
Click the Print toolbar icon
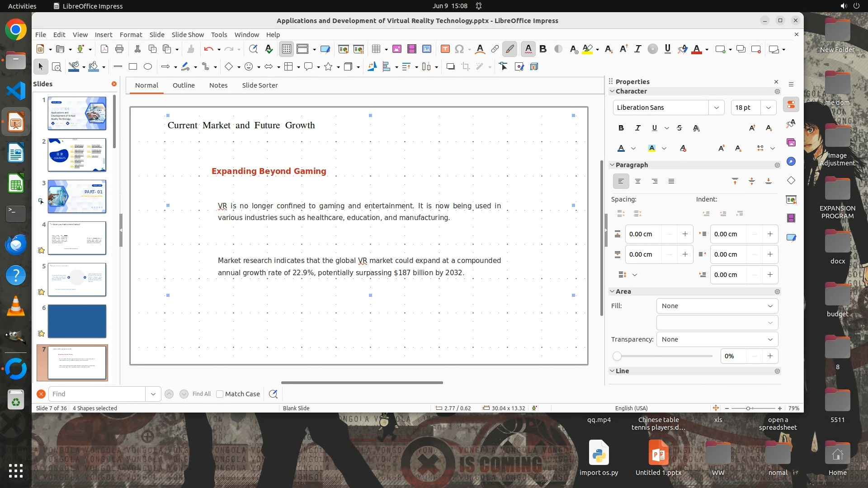click(x=119, y=49)
